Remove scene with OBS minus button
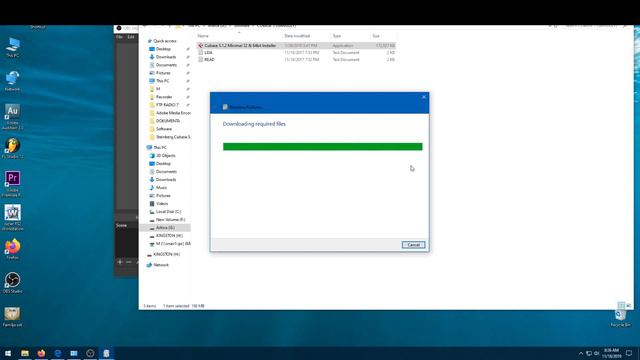This screenshot has height=360, width=640. (x=129, y=262)
